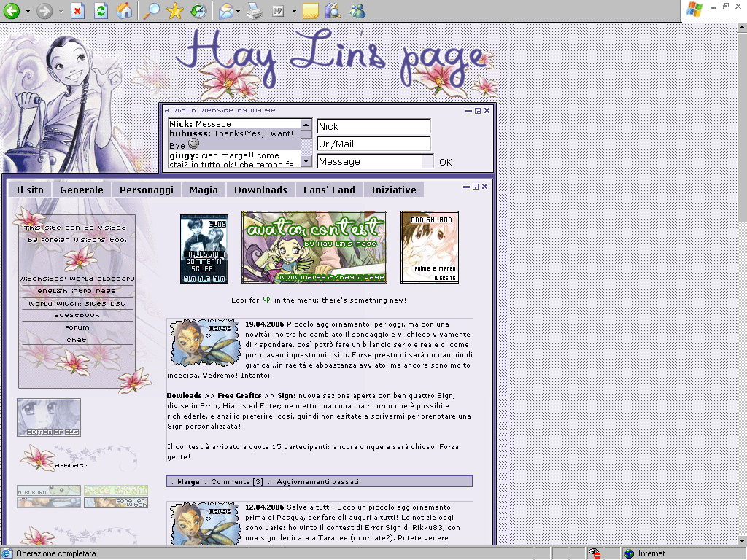Click the Marge author link in footer bar
Screen dimensions: 747x560
188,482
